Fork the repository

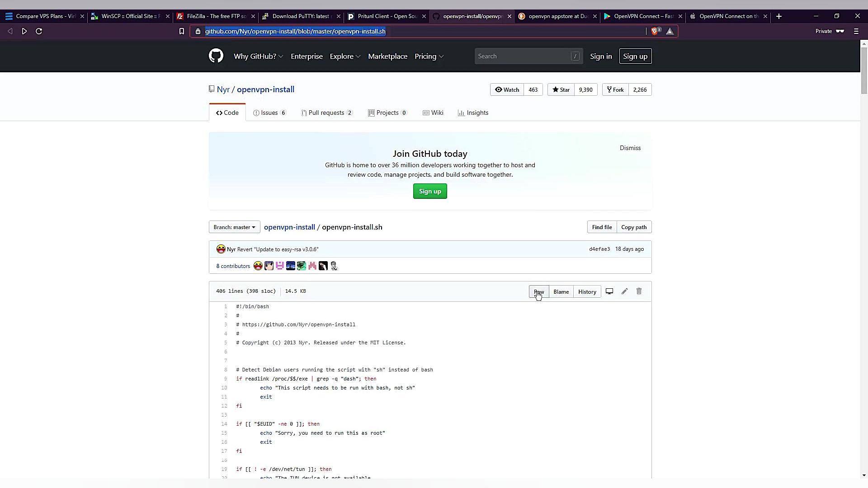[615, 89]
